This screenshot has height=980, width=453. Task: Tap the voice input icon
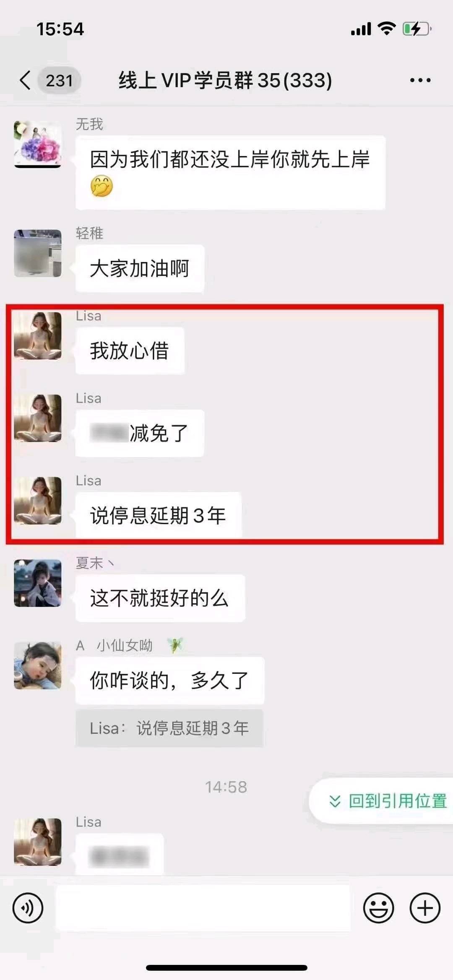tap(28, 908)
